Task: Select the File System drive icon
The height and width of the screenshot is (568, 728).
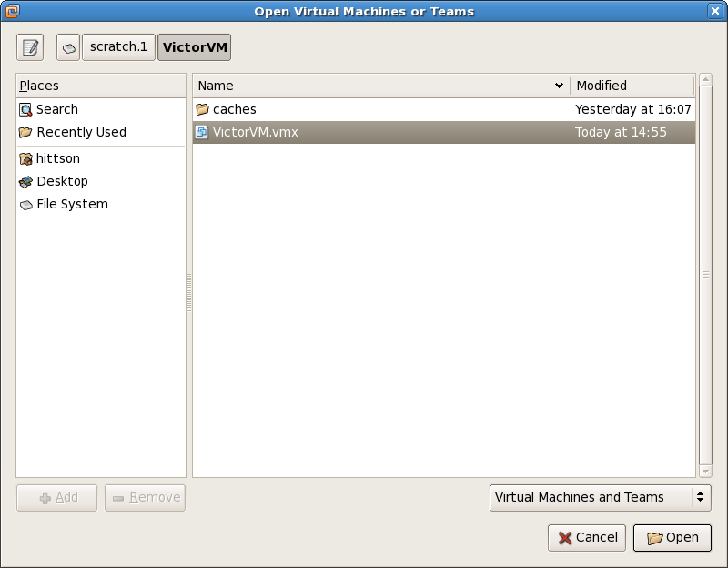Action: tap(26, 204)
